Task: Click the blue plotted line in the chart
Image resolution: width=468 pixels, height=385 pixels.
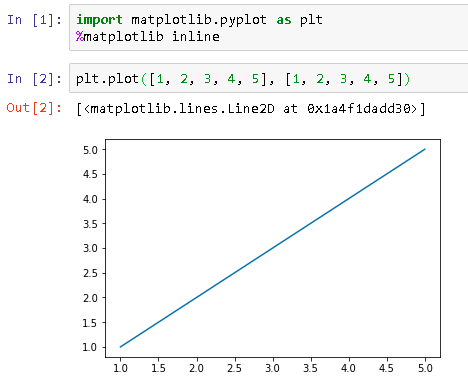Action: point(273,248)
